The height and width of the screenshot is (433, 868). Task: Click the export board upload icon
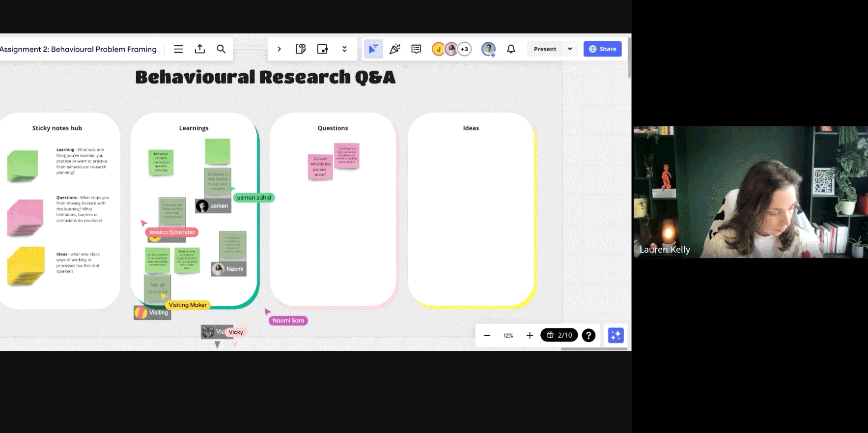pos(200,49)
